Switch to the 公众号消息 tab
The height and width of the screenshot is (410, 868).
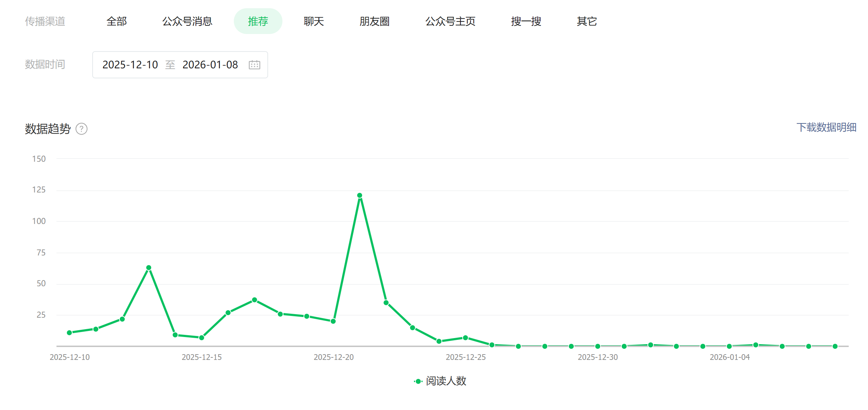pos(187,21)
